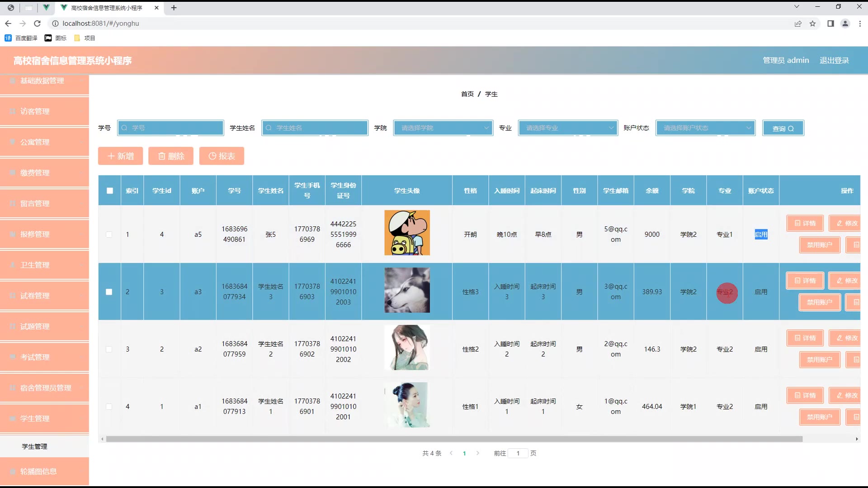Open the 专业 selection dropdown
This screenshot has height=488, width=868.
pyautogui.click(x=567, y=128)
